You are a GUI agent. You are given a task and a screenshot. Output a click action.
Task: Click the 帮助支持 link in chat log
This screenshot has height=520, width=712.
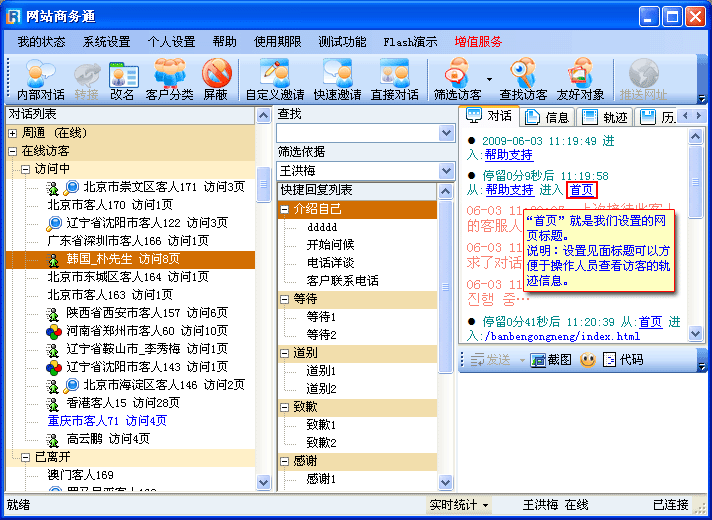click(x=509, y=155)
